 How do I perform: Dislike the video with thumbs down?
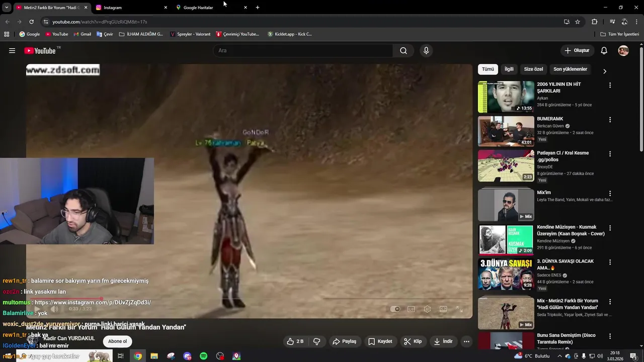click(x=316, y=341)
